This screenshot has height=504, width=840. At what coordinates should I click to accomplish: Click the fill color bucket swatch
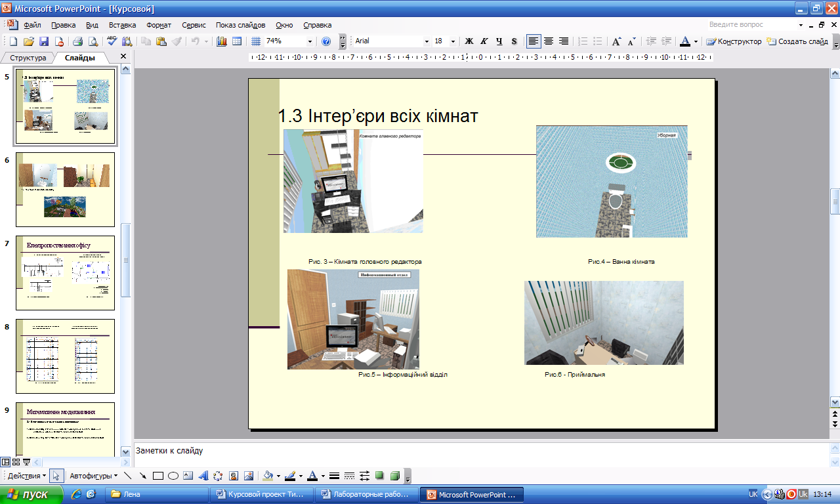click(267, 476)
